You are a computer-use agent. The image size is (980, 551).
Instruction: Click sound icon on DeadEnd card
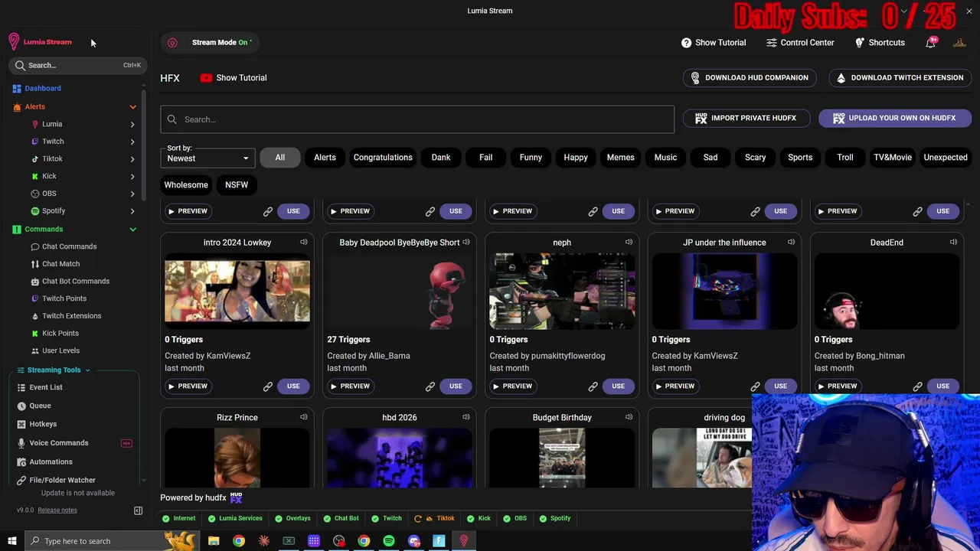(953, 243)
